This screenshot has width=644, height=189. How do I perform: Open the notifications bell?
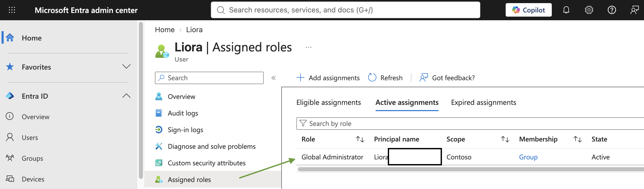[566, 10]
